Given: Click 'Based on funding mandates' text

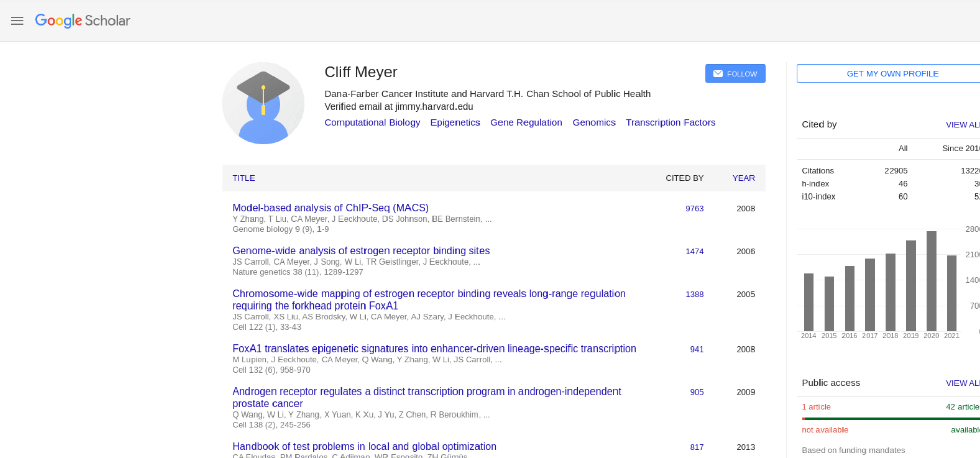Looking at the screenshot, I should 853,450.
